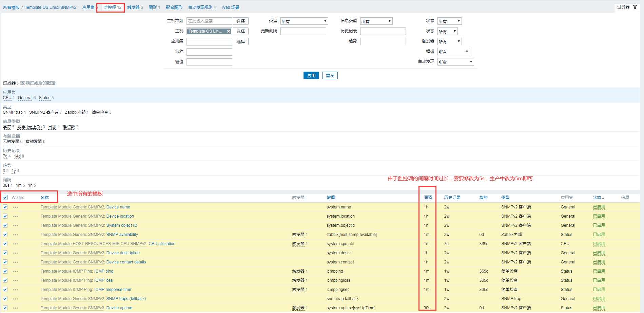Open the second 状态 dropdown
Image resolution: width=644 pixels, height=313 pixels.
tap(447, 31)
